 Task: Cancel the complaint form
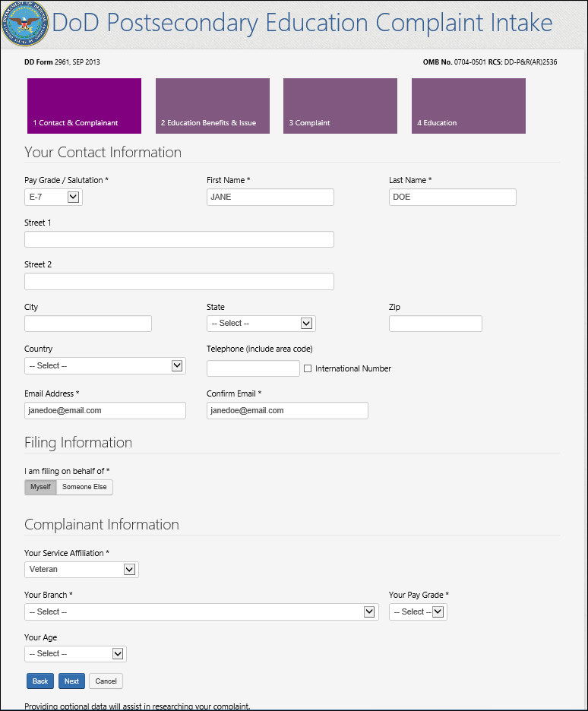[106, 681]
